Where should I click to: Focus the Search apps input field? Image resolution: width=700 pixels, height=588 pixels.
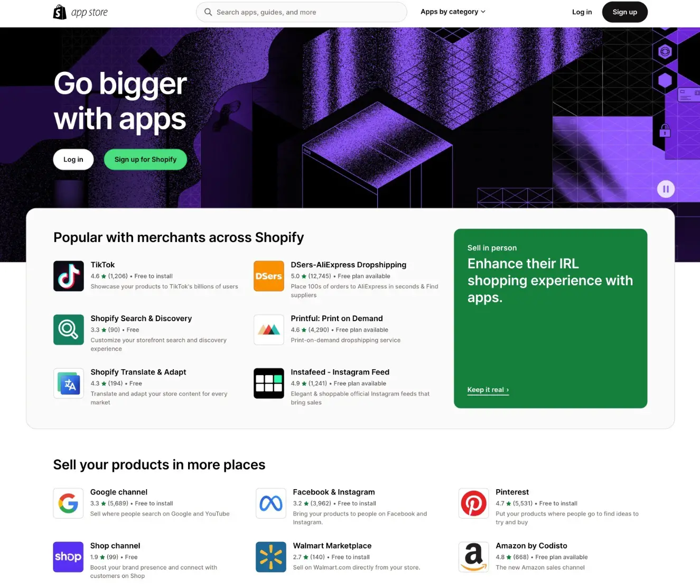(302, 12)
